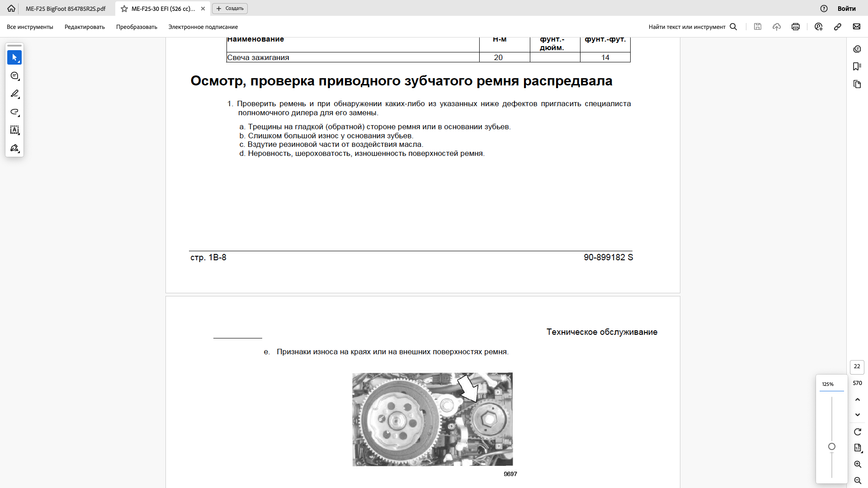The image size is (868, 488).
Task: Click the zoom slider handle
Action: point(832,446)
